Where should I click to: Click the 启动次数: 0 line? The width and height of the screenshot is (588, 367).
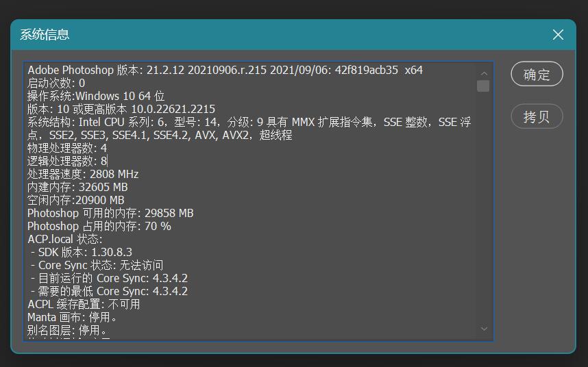point(56,83)
